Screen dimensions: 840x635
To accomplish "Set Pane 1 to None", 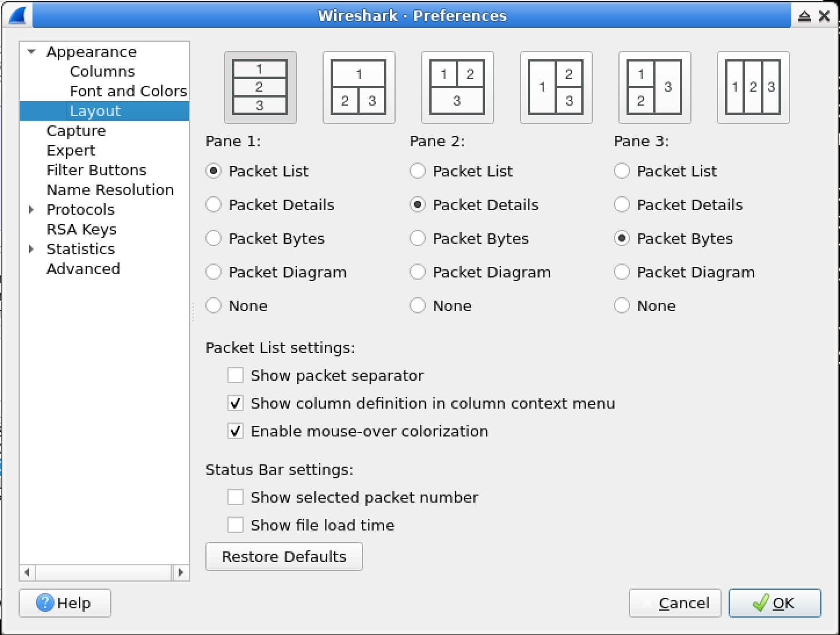I will (x=237, y=306).
